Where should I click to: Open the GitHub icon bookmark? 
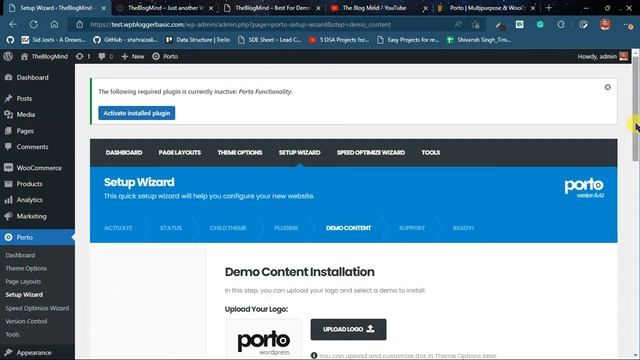(x=10, y=40)
